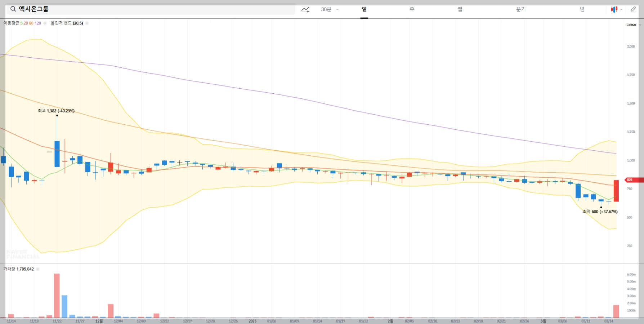The height and width of the screenshot is (324, 644).
Task: Click the 1000k volume axis label
Action: [631, 311]
